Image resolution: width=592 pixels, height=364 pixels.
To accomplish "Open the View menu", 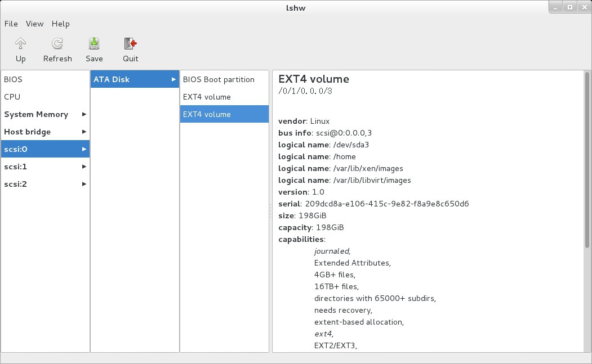I will (x=34, y=24).
